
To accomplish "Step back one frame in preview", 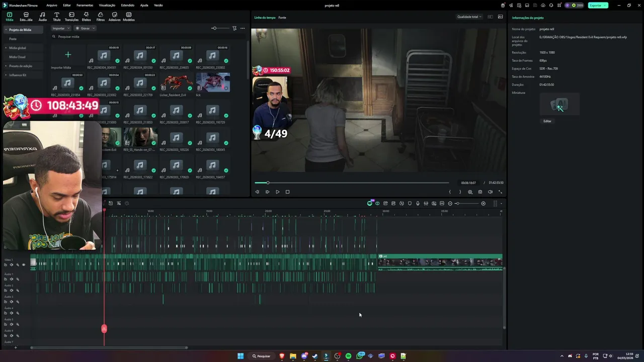I will click(257, 192).
